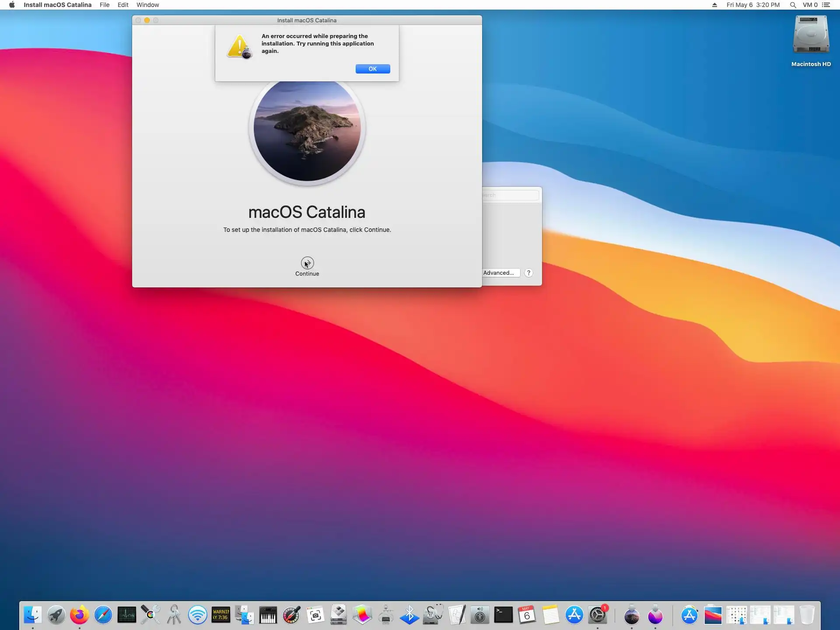Click OK in the error dialog
This screenshot has width=840, height=630.
[x=372, y=69]
